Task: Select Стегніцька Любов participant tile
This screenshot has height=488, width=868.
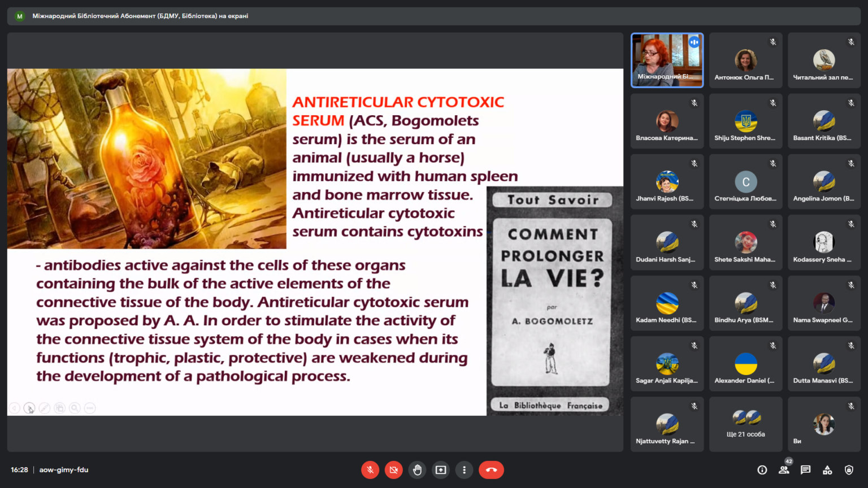Action: tap(746, 182)
